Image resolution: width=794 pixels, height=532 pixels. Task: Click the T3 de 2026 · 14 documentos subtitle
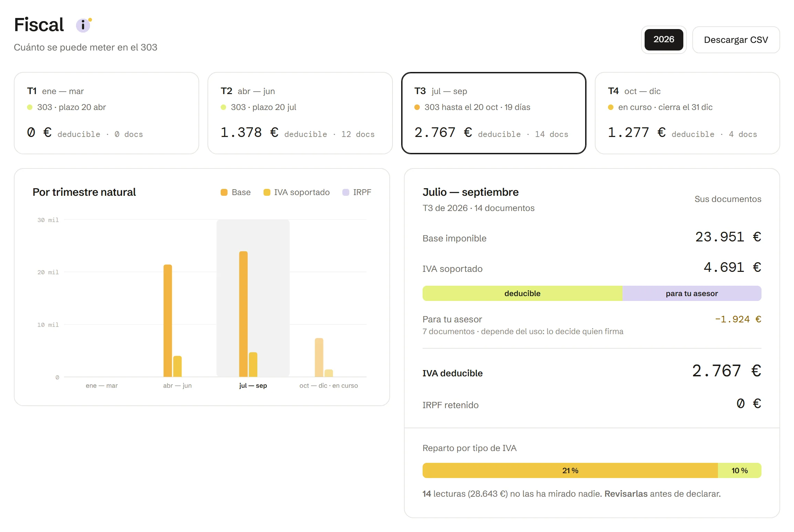(x=479, y=208)
